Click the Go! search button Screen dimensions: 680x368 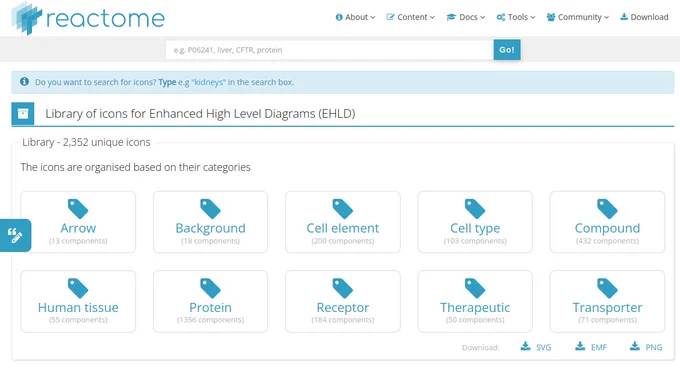507,50
